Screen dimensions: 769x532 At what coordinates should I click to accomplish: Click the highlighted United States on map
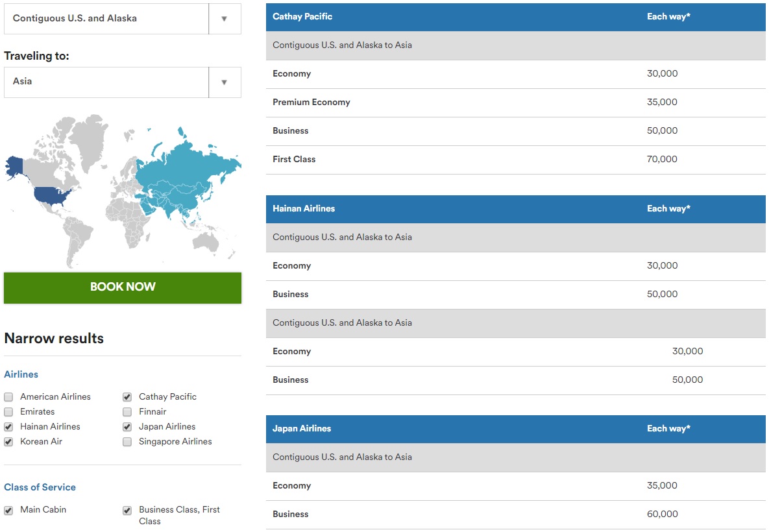pos(53,195)
